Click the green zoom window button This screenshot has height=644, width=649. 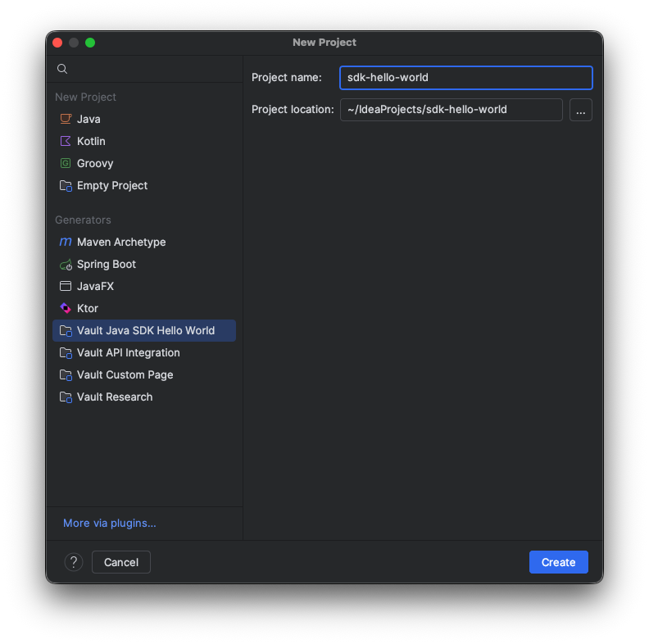(x=90, y=43)
